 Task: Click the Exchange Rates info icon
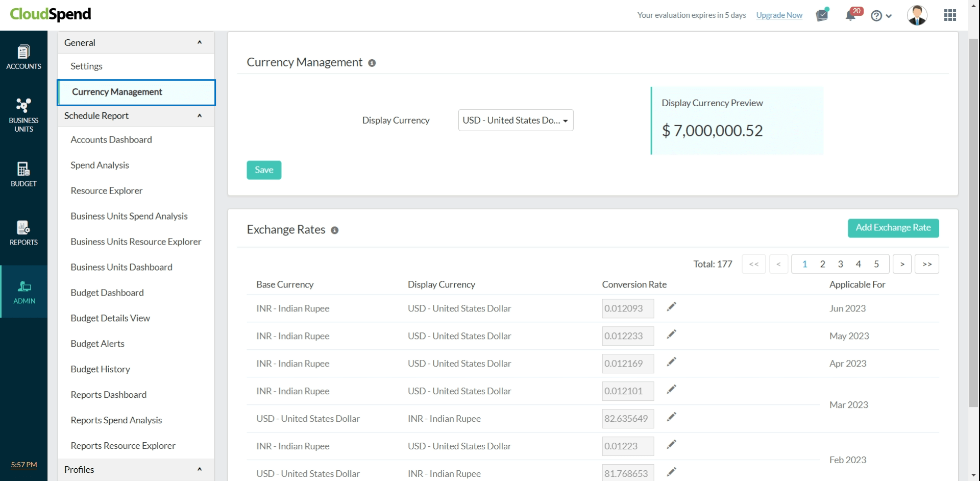pyautogui.click(x=335, y=230)
